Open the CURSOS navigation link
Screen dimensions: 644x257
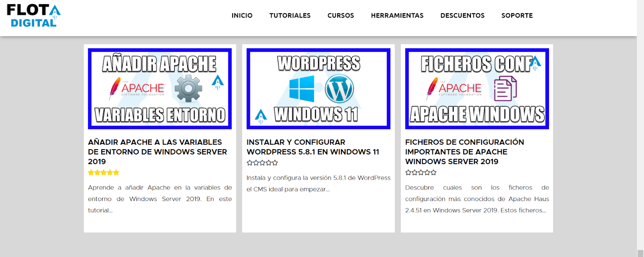[x=341, y=16]
